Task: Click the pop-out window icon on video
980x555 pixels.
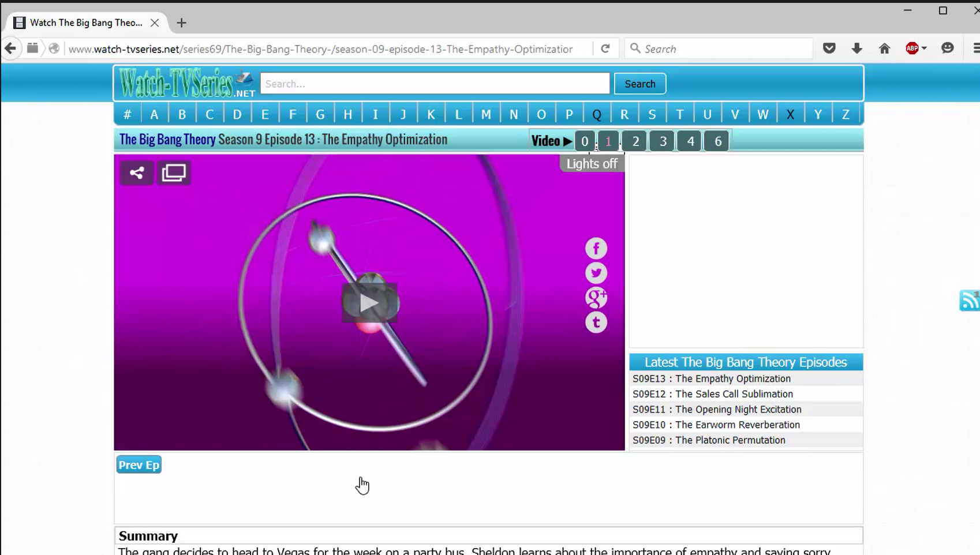Action: (x=174, y=172)
